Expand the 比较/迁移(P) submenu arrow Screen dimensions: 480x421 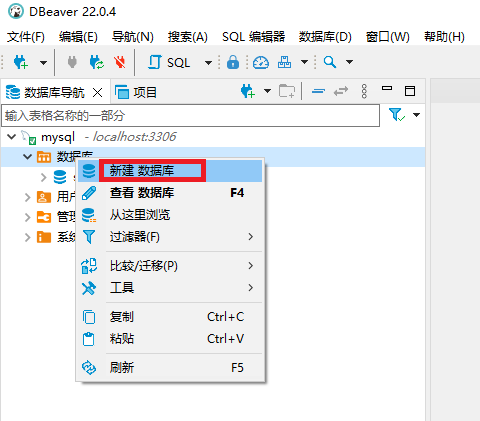tap(251, 266)
